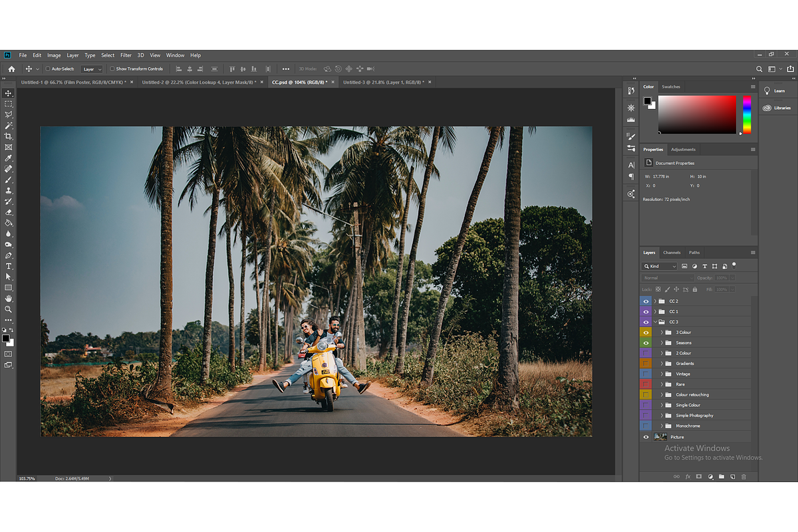Screen dimensions: 798x532
Task: Select the Horizontal Type tool
Action: pyautogui.click(x=9, y=266)
